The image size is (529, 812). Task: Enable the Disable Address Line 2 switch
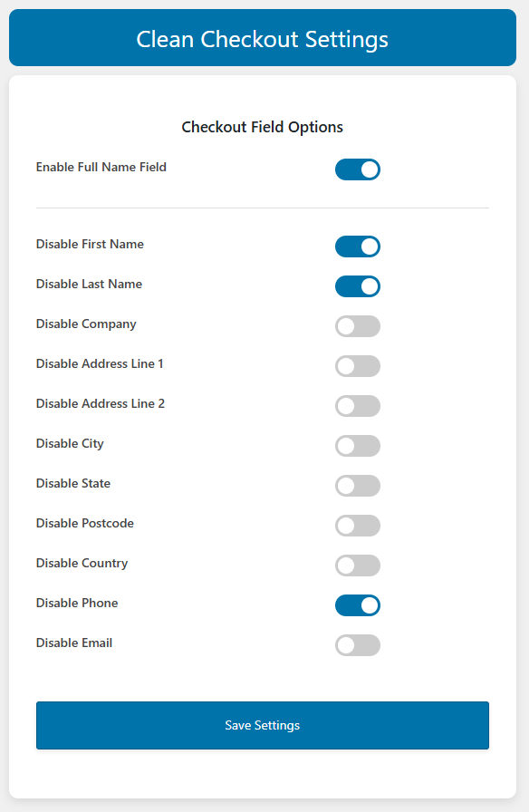point(358,406)
